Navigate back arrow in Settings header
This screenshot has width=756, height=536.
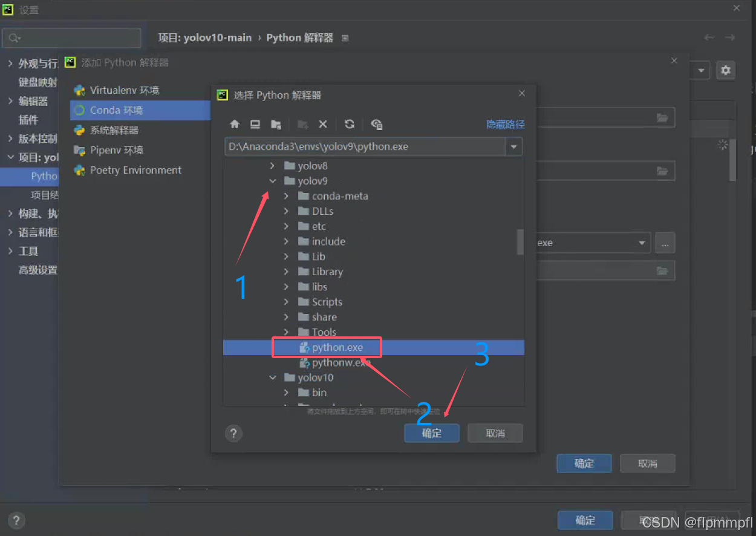point(709,38)
